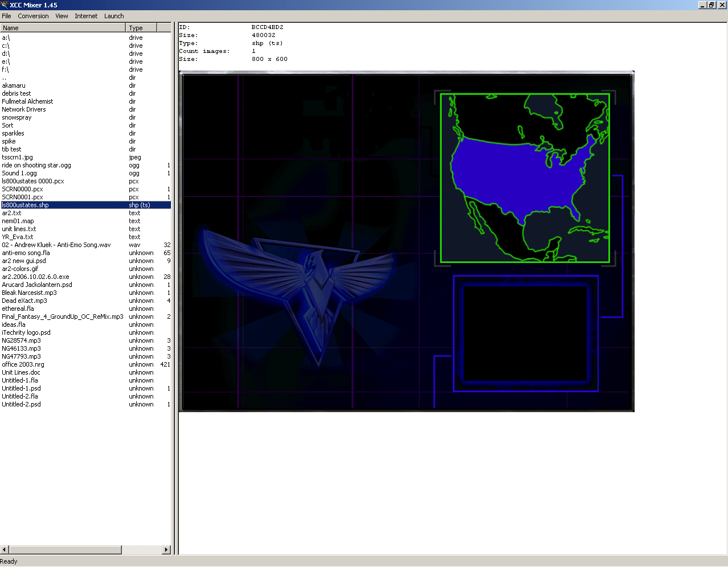Select the nem01.map file
Image resolution: width=728 pixels, height=567 pixels.
point(18,221)
